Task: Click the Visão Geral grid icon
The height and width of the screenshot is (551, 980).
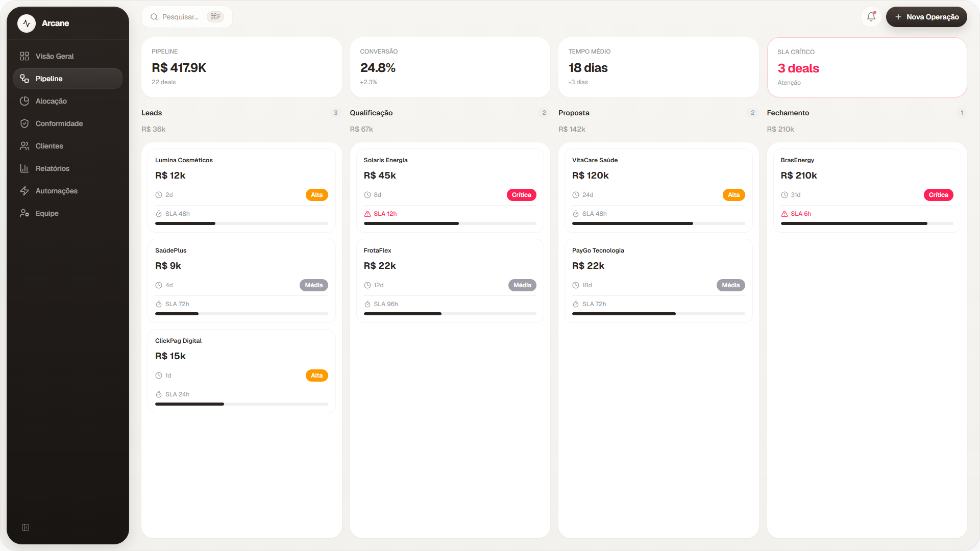Action: pos(24,56)
